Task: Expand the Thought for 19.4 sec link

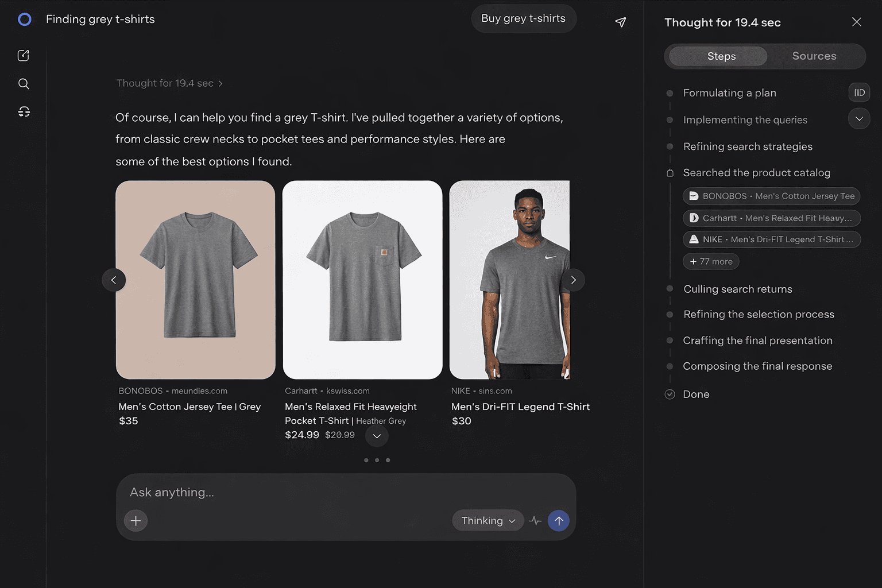Action: 169,83
